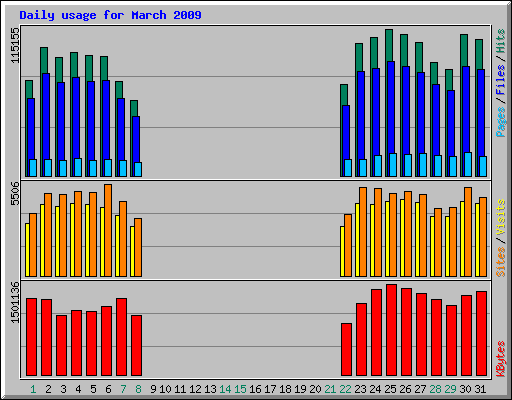Click day 12 on the x-axis
This screenshot has height=400, width=512.
pos(195,389)
